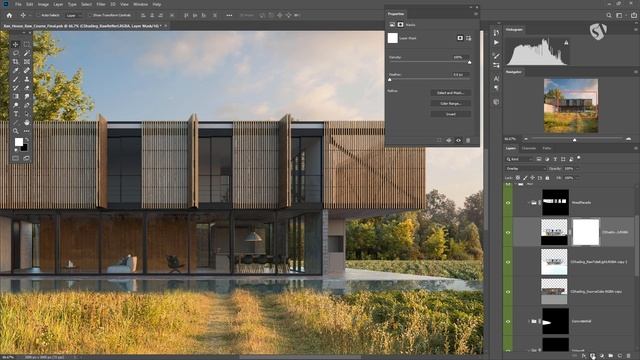Click the Invert mask button
This screenshot has width=640, height=360.
click(451, 114)
